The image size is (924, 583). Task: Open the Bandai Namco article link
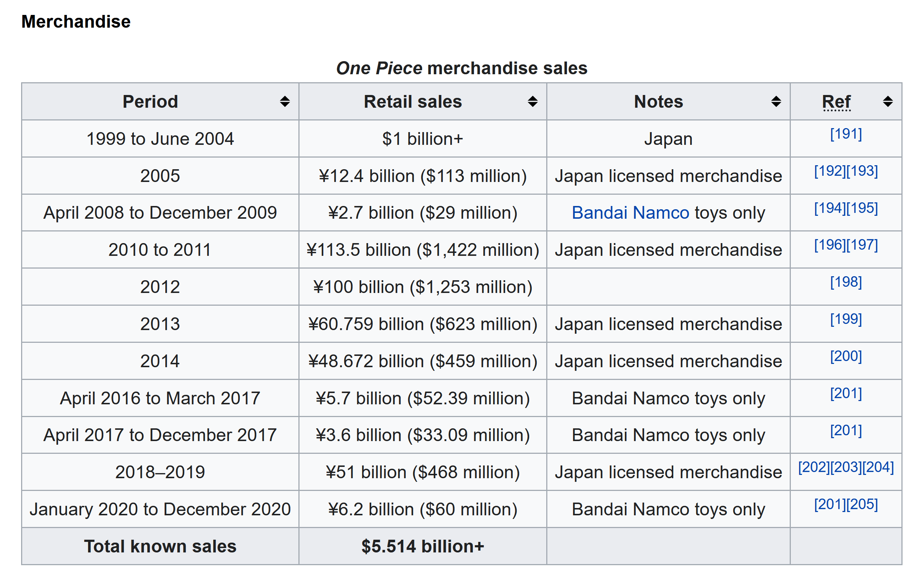630,212
